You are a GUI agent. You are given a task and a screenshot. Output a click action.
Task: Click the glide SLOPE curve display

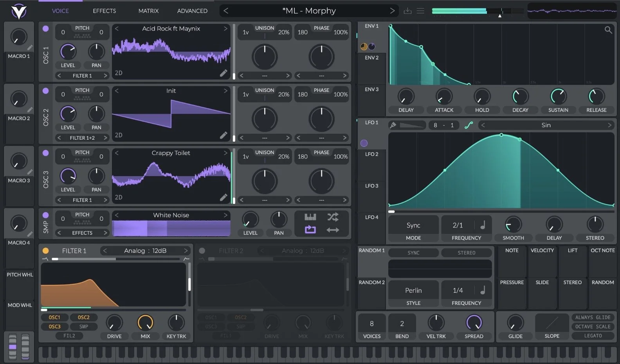pos(552,323)
